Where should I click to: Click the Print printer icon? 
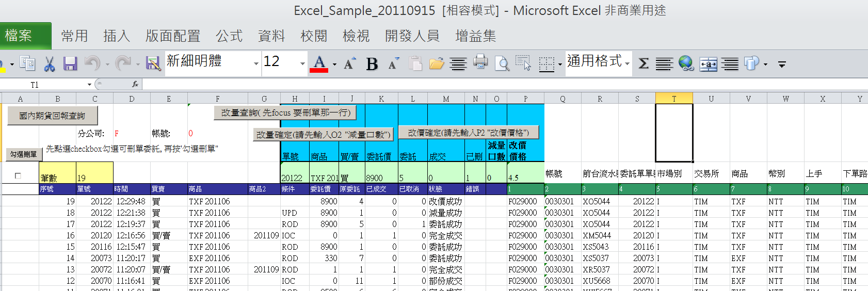pos(480,62)
